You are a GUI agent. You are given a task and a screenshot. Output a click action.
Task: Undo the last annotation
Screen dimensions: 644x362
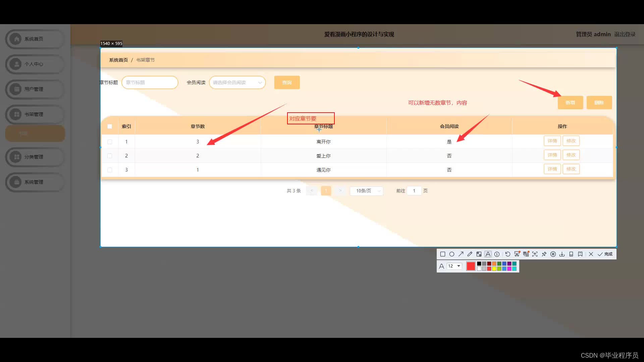(508, 254)
